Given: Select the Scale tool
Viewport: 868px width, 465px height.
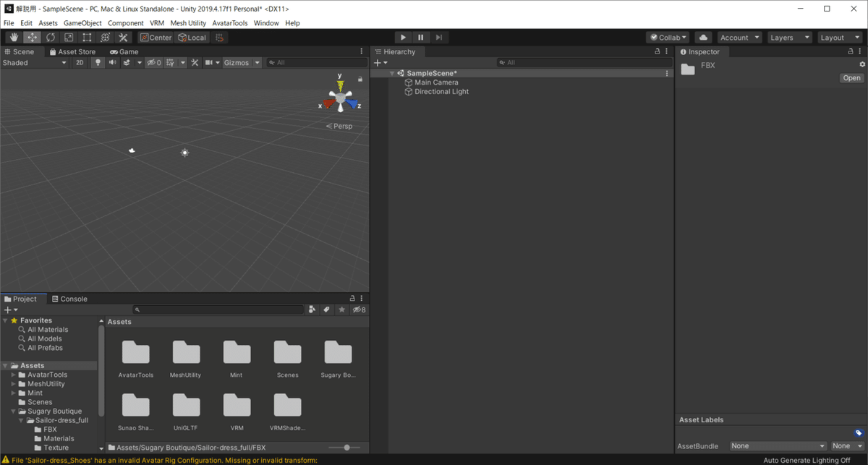Looking at the screenshot, I should (x=69, y=38).
